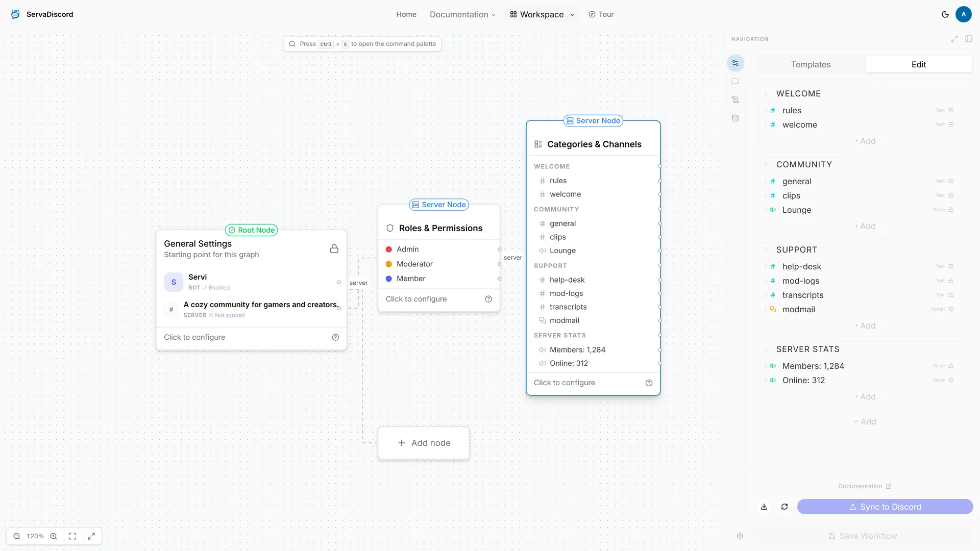Open the roles stack sidebar icon
This screenshot has width=980, height=551.
(x=735, y=100)
